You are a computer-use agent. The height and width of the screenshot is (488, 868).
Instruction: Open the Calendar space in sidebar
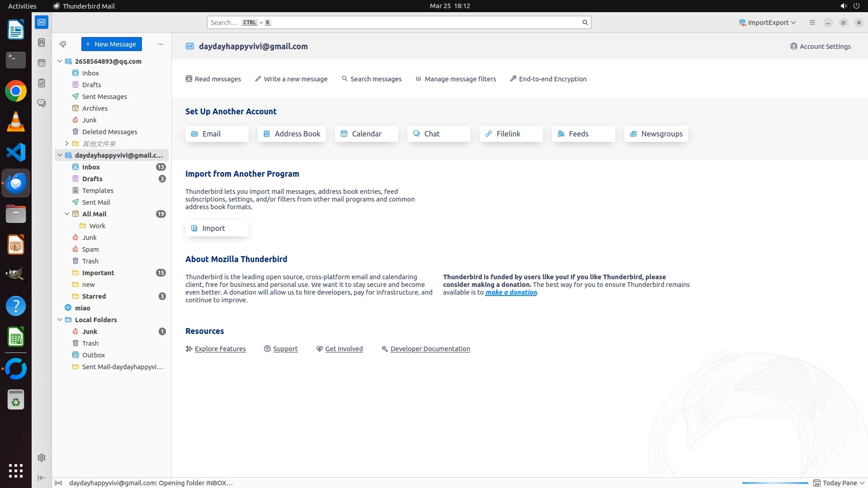42,63
